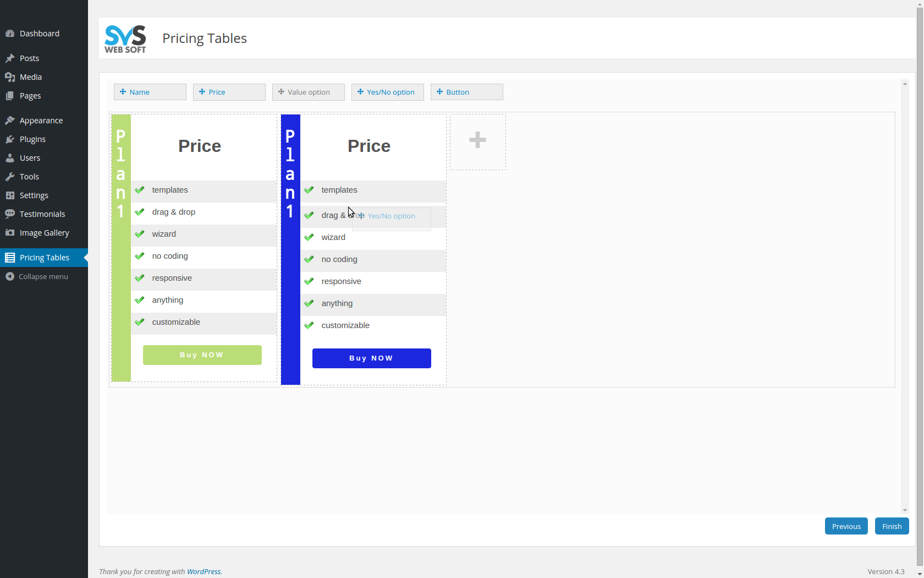Image resolution: width=924 pixels, height=578 pixels.
Task: Click the Finish button
Action: pos(892,526)
